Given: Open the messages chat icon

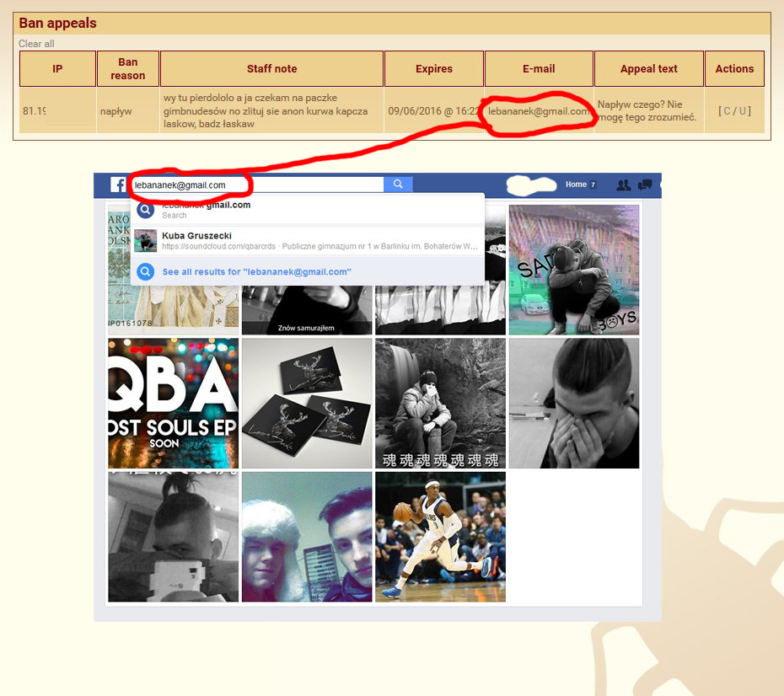Looking at the screenshot, I should (645, 185).
